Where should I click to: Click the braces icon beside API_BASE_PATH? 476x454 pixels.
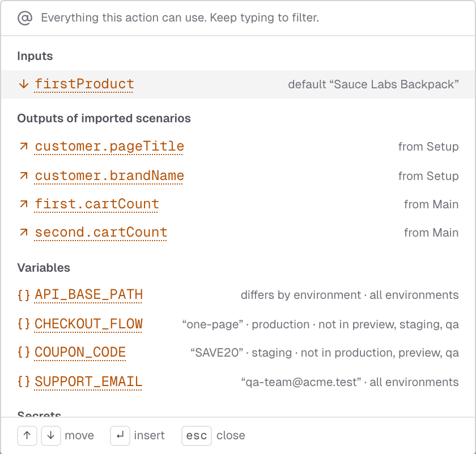click(x=24, y=295)
